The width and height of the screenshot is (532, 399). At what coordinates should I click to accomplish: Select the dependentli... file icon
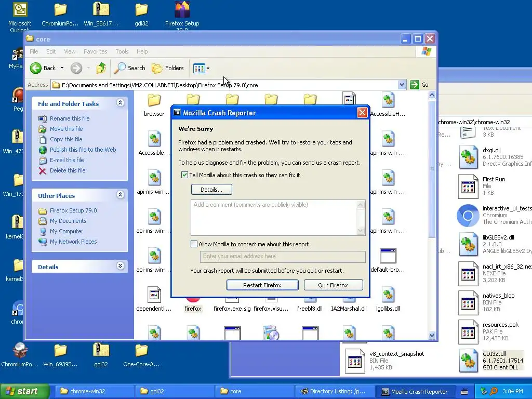[154, 295]
